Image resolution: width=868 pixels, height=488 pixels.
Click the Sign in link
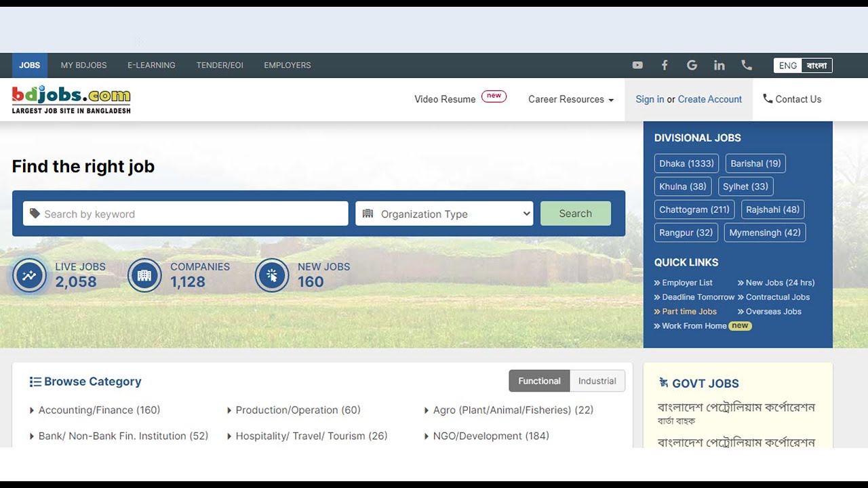pyautogui.click(x=650, y=99)
